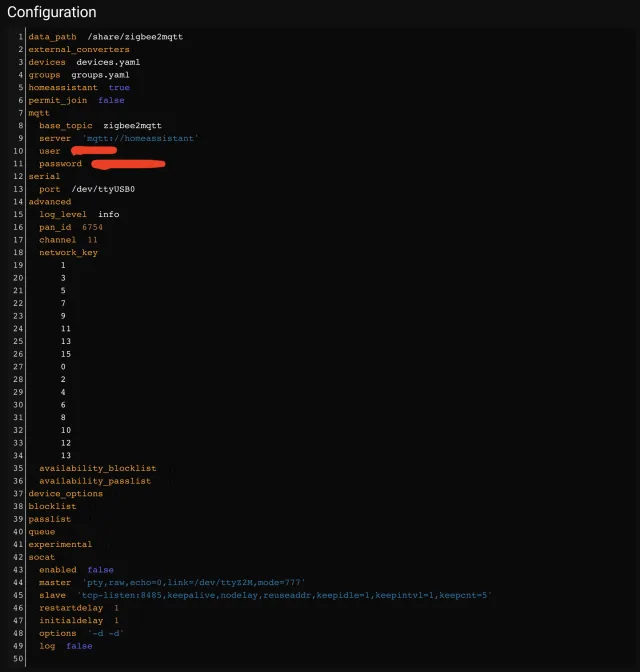Click the availability_blocklist key
Screen dimensions: 640x672
point(97,468)
